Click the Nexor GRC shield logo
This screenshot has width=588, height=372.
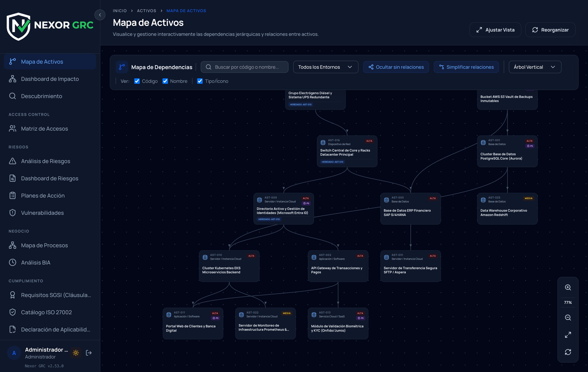(x=19, y=26)
